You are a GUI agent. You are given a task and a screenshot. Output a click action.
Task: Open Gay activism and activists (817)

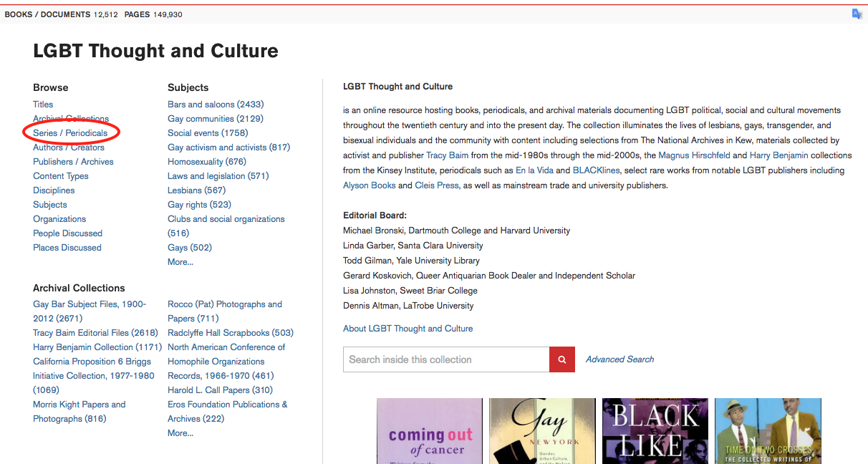(229, 148)
